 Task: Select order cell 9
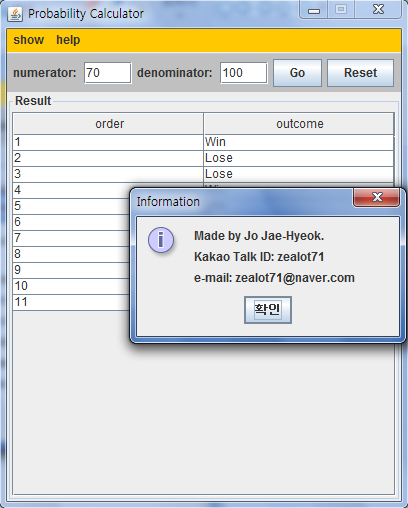[x=72, y=270]
